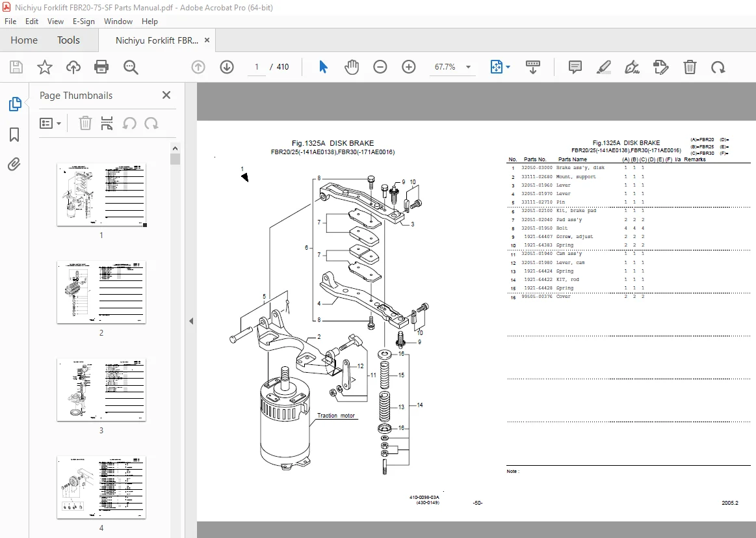Image resolution: width=756 pixels, height=538 pixels.
Task: Switch to the Tools tab
Action: (x=68, y=40)
